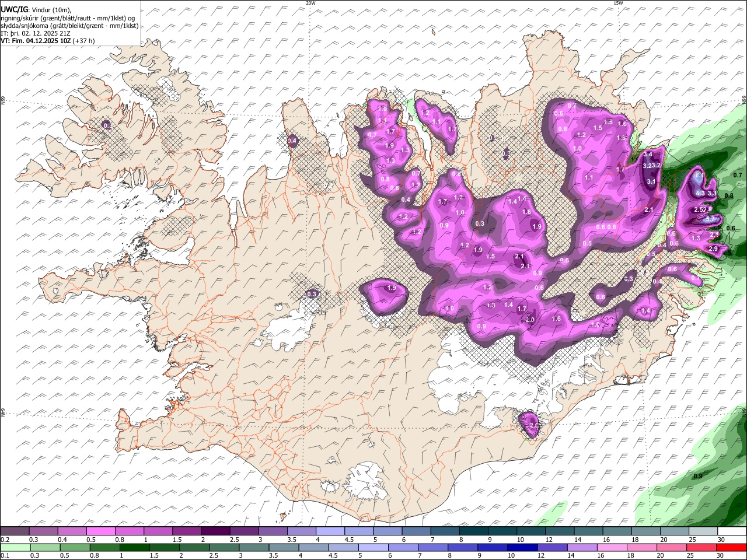
Task: Click the 'UWC/IG: Vindur (10m)' title text
Action: tap(36, 10)
